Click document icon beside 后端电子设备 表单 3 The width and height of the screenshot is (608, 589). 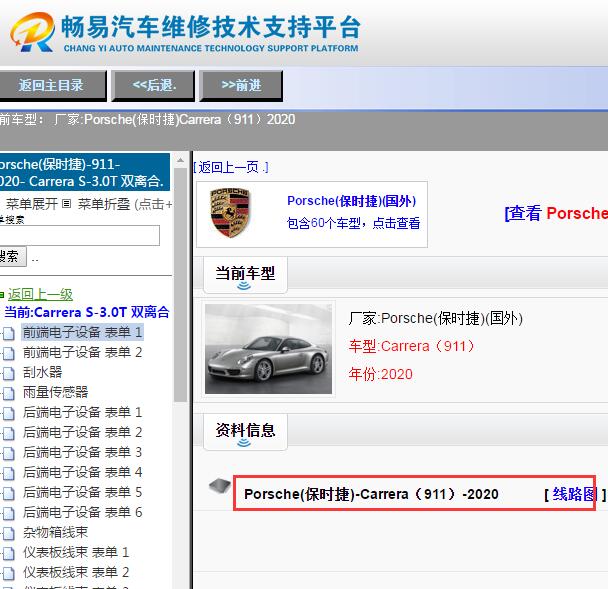(9, 454)
